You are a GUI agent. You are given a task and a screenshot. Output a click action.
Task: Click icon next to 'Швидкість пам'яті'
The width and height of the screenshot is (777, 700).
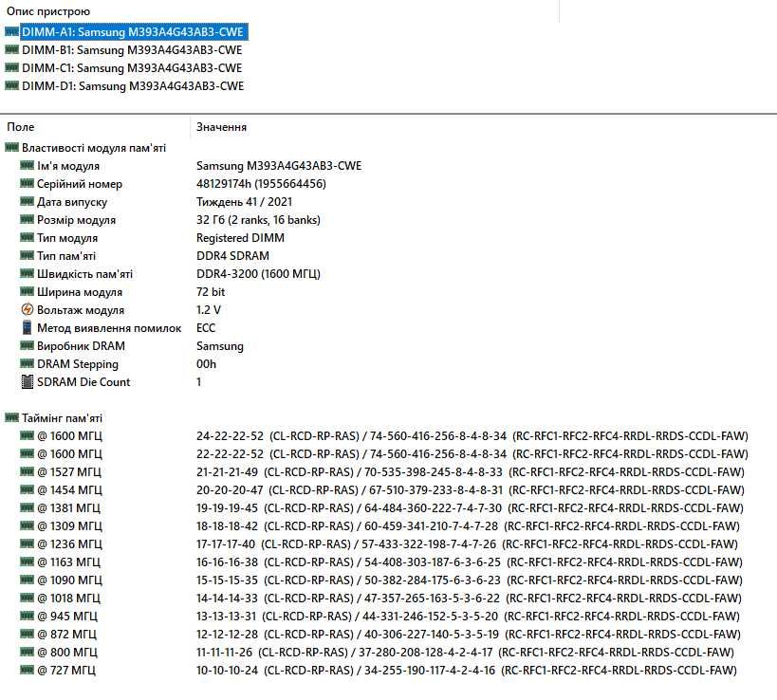click(27, 273)
